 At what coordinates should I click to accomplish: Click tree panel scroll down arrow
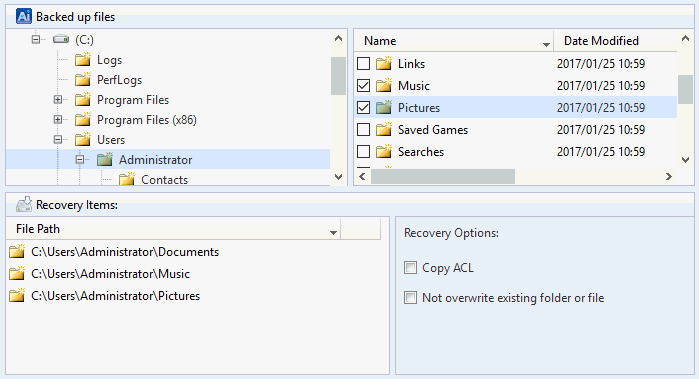coord(338,177)
